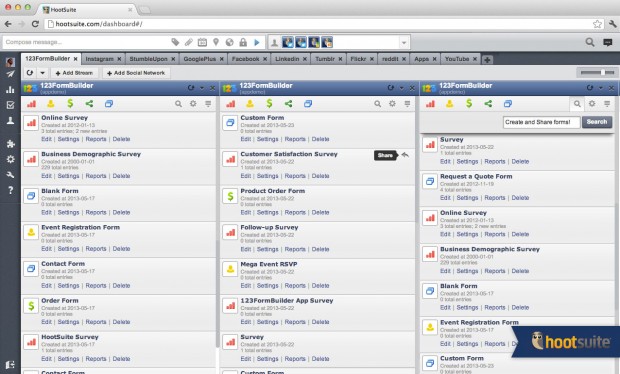Click the Compose message input field
Viewport: 620px width, 374px height.
coord(85,42)
